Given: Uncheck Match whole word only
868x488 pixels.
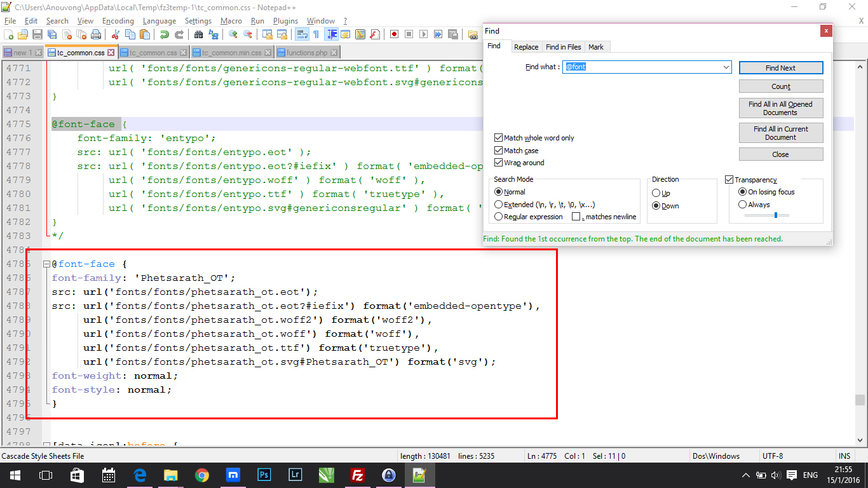Looking at the screenshot, I should tap(499, 138).
